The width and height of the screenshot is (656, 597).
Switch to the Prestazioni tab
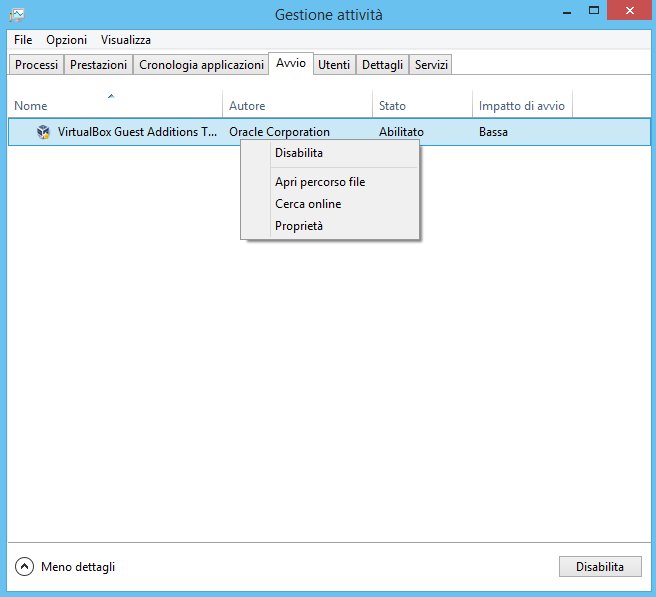(x=98, y=64)
